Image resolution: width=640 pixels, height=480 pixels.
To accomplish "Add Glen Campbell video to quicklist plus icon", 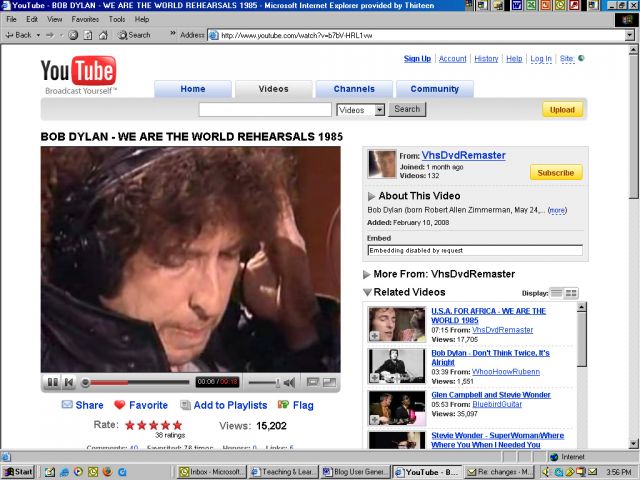I will (x=374, y=419).
